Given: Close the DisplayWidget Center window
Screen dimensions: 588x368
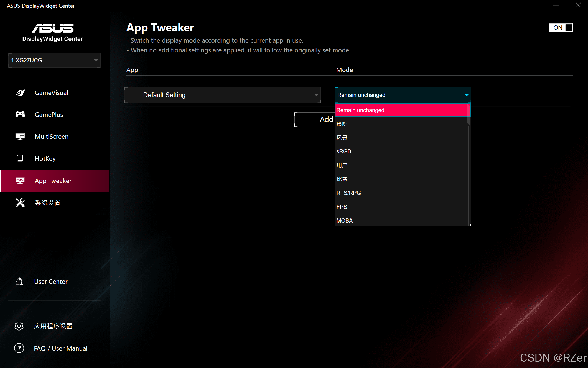Looking at the screenshot, I should [578, 5].
